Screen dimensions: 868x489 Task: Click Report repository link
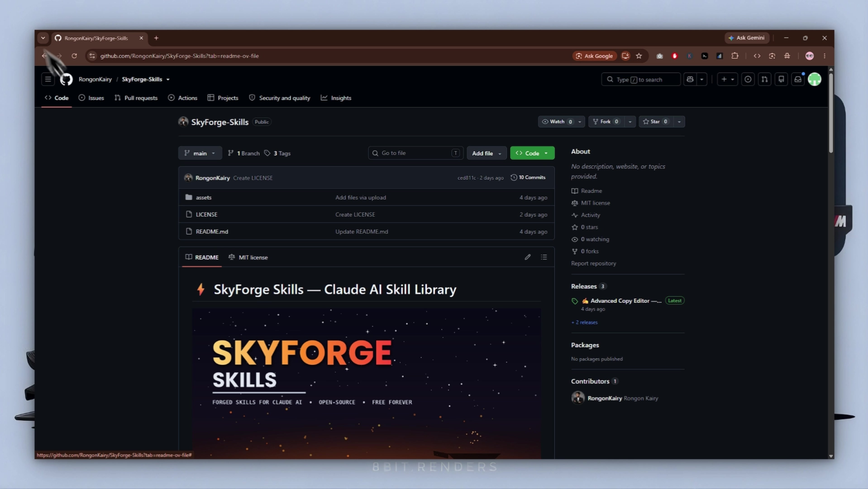593,264
